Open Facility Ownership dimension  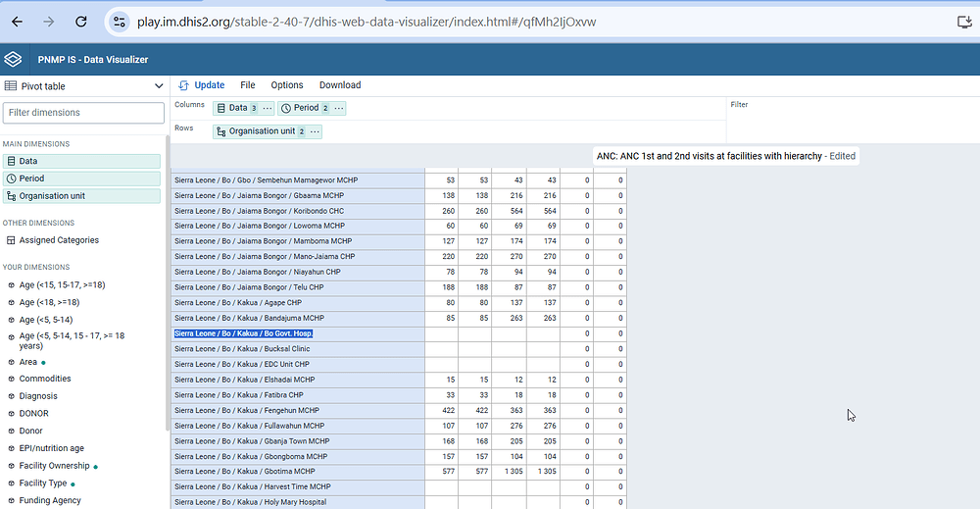[x=54, y=466]
